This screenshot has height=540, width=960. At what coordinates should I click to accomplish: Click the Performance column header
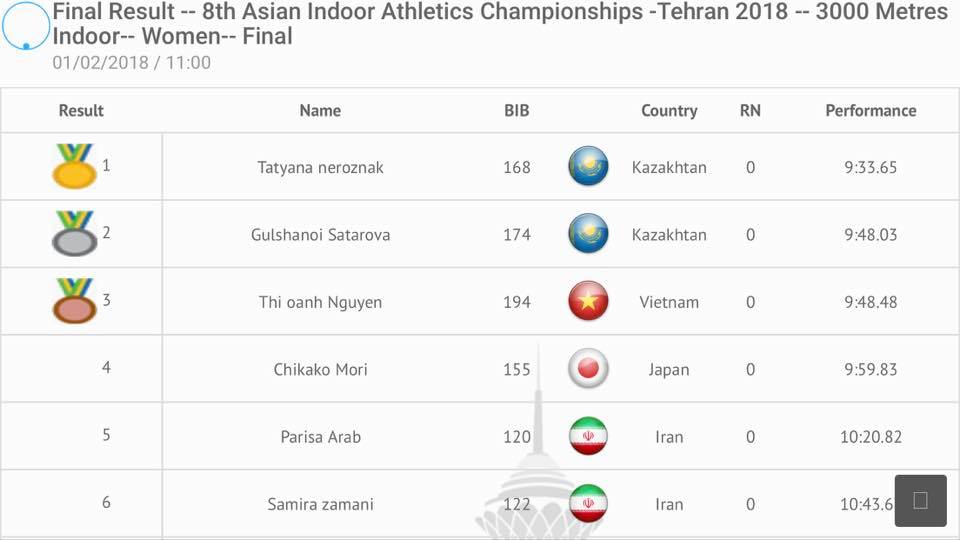click(871, 111)
